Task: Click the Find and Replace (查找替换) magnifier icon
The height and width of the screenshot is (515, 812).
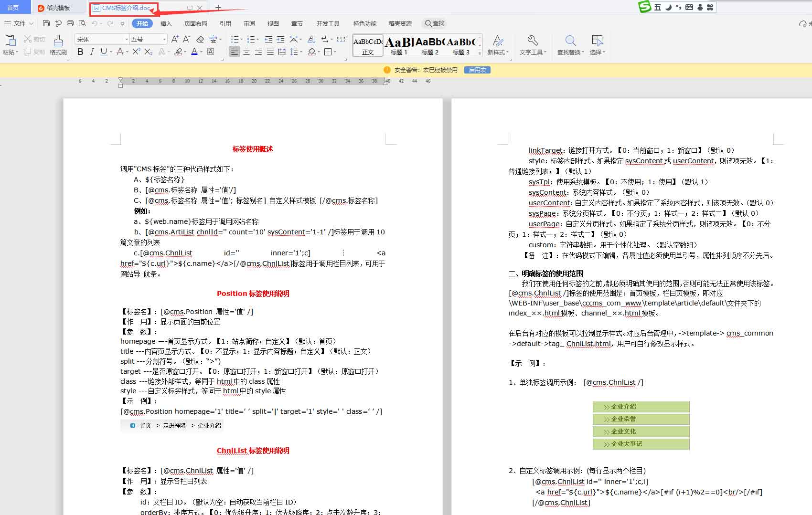Action: pos(570,41)
